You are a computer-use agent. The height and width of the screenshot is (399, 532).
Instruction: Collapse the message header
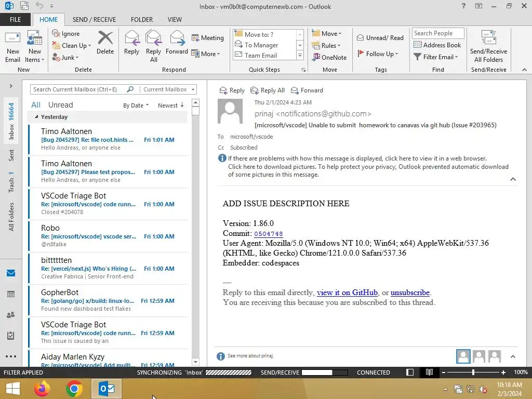pyautogui.click(x=513, y=179)
